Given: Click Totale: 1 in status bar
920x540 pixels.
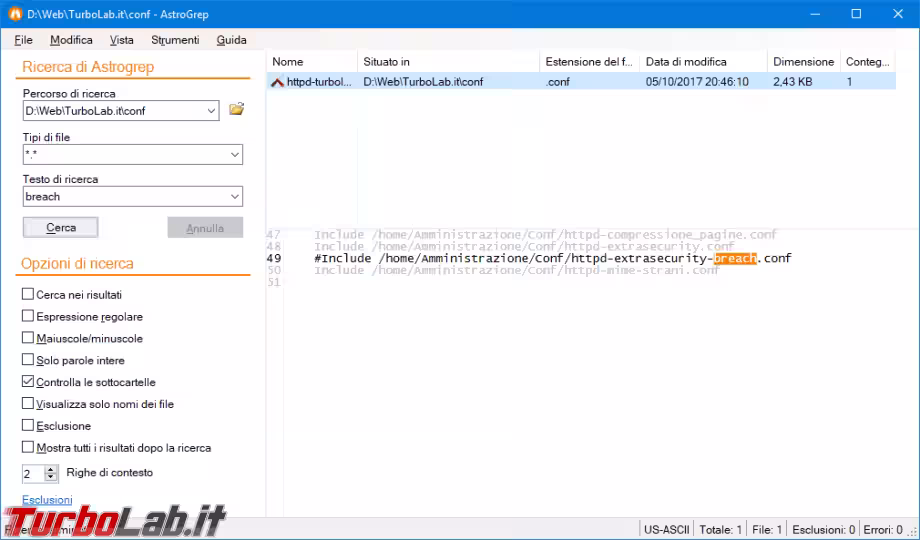Looking at the screenshot, I should pos(721,530).
